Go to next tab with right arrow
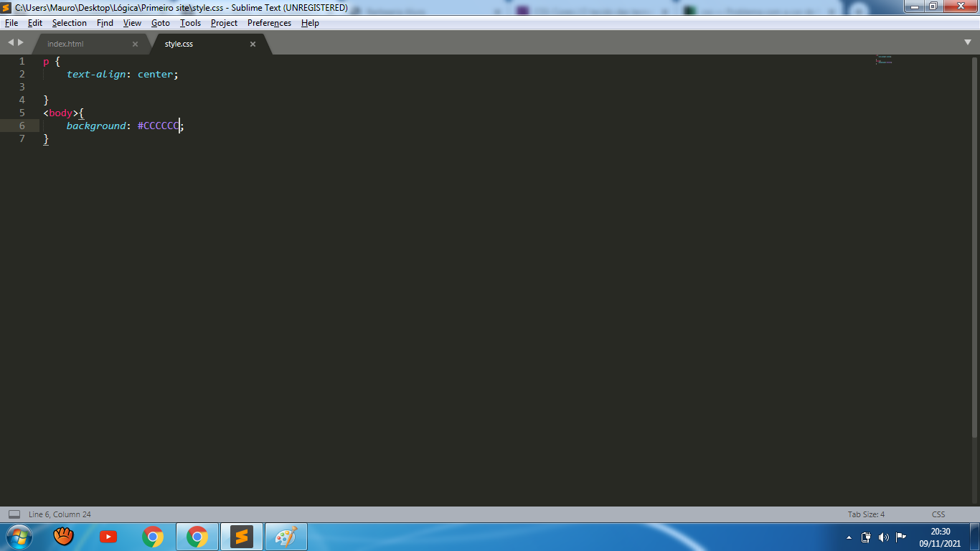Screen dimensions: 980x551 (x=21, y=43)
